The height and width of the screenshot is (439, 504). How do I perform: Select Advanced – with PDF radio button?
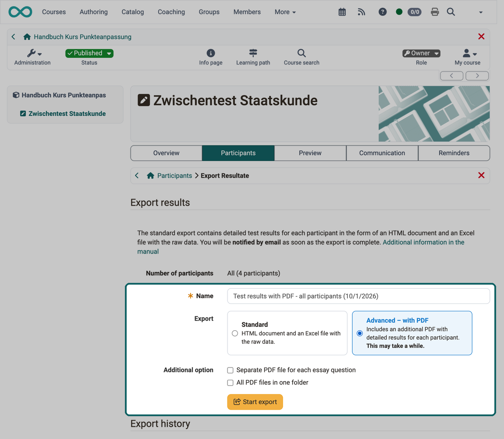click(360, 333)
